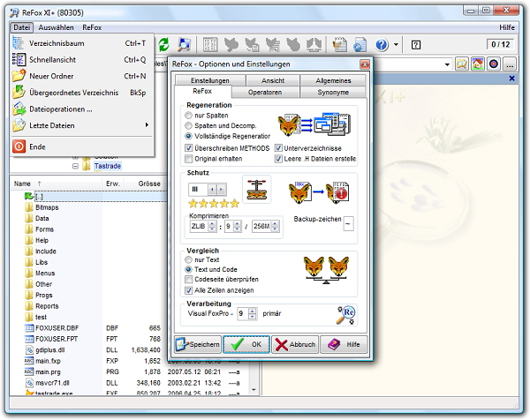Click the main.prg file icon
This screenshot has height=420, width=530.
[29, 371]
